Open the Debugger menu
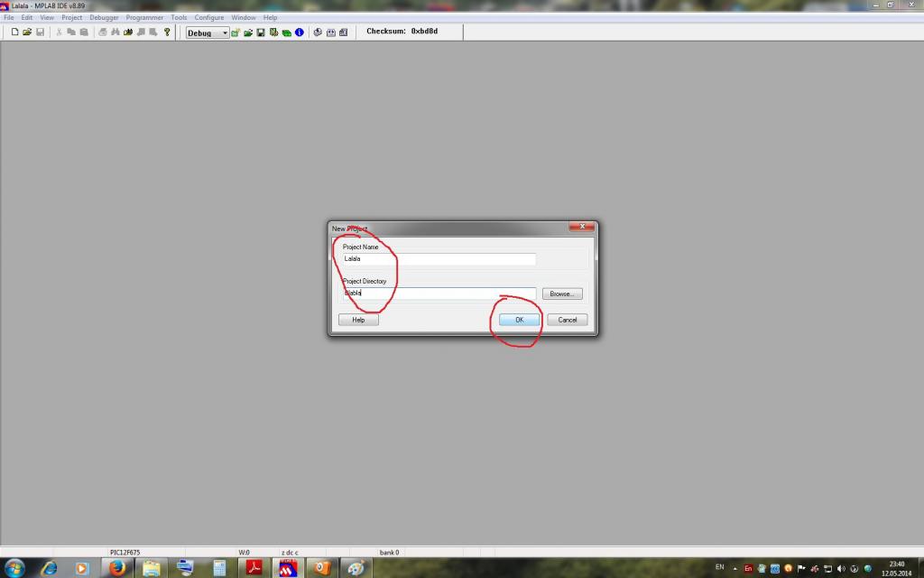 [x=104, y=17]
